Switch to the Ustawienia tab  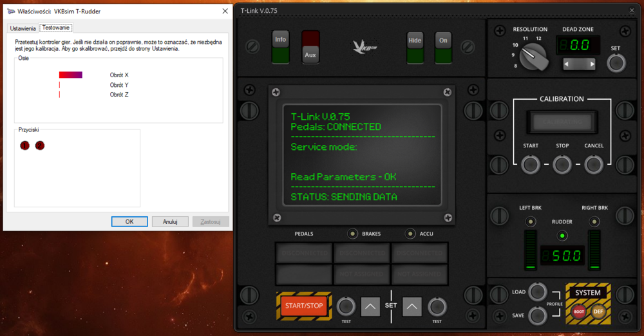click(x=23, y=28)
